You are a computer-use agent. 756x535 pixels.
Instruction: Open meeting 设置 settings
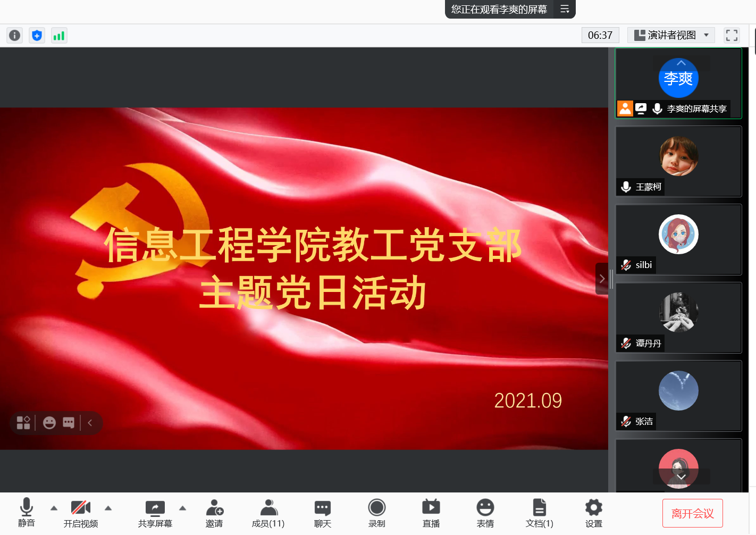[x=594, y=513]
